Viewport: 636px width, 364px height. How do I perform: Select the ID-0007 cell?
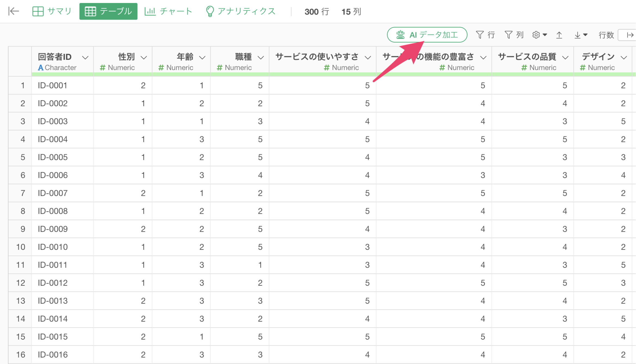(53, 193)
